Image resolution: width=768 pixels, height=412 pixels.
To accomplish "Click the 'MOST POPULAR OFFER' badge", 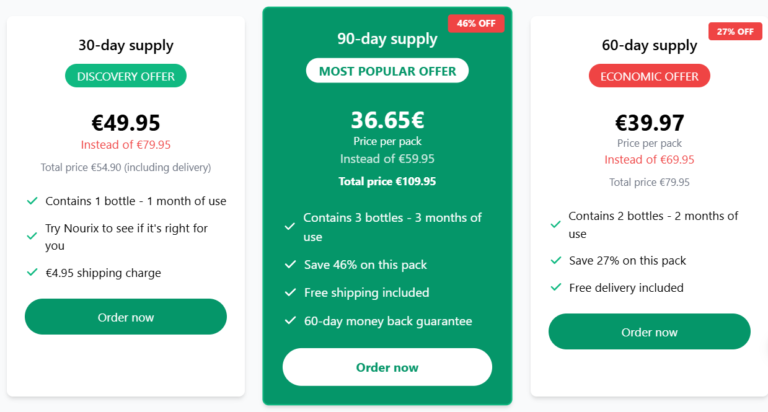I will pos(387,71).
